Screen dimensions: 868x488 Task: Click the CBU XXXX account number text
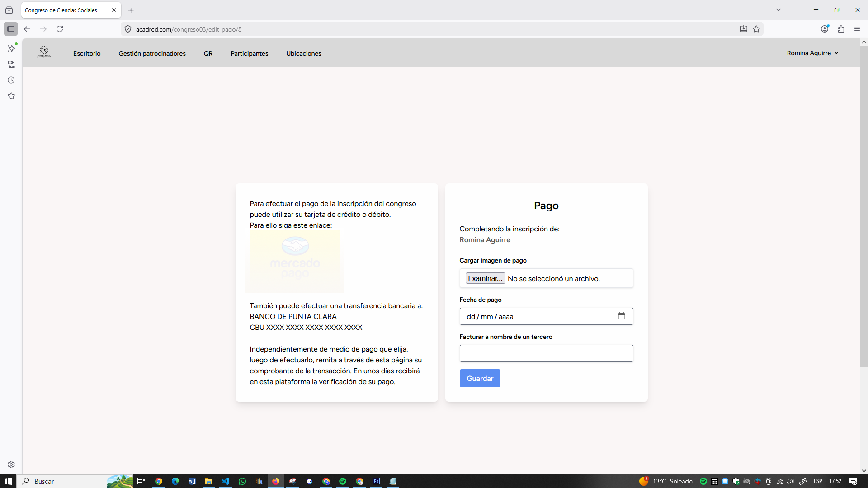306,328
